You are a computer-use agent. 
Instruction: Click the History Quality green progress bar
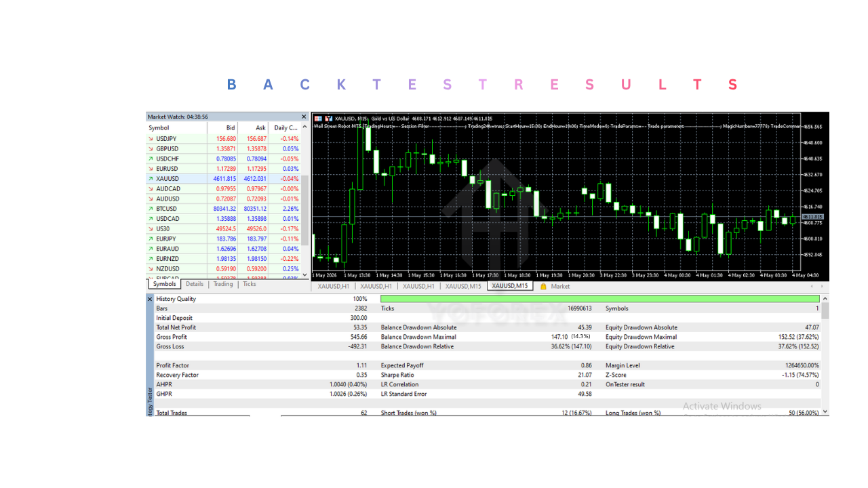600,299
